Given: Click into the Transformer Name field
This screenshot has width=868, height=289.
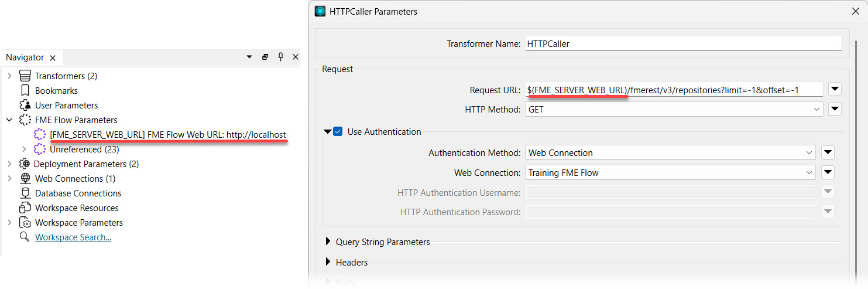Looking at the screenshot, I should [682, 44].
